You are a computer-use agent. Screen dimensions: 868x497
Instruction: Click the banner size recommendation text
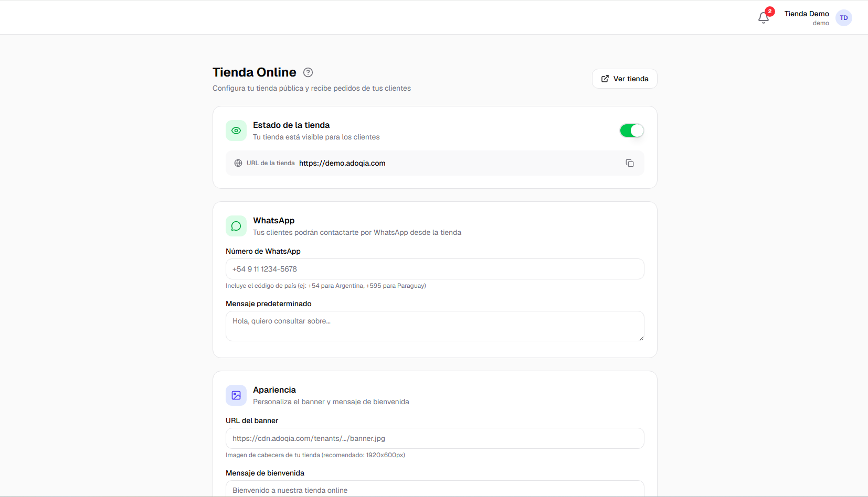point(315,455)
